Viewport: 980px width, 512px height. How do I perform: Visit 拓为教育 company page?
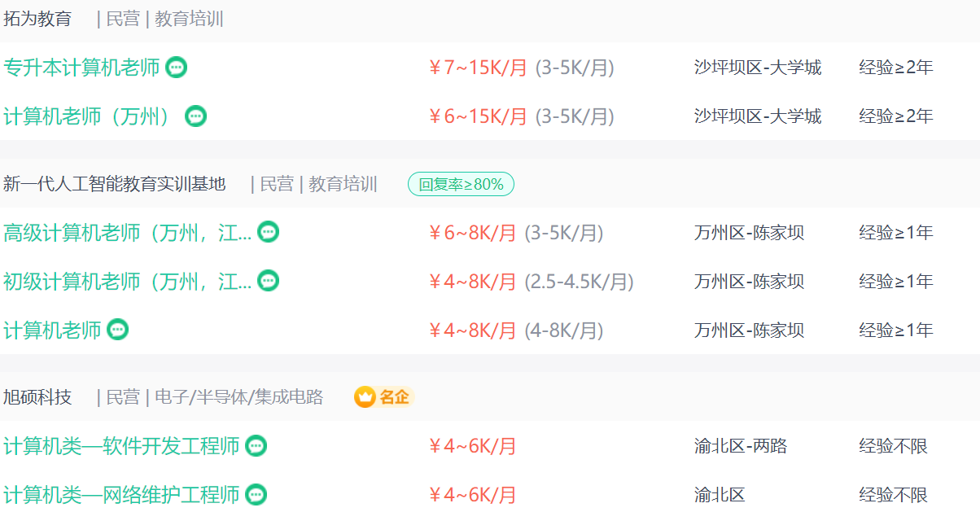coord(37,19)
